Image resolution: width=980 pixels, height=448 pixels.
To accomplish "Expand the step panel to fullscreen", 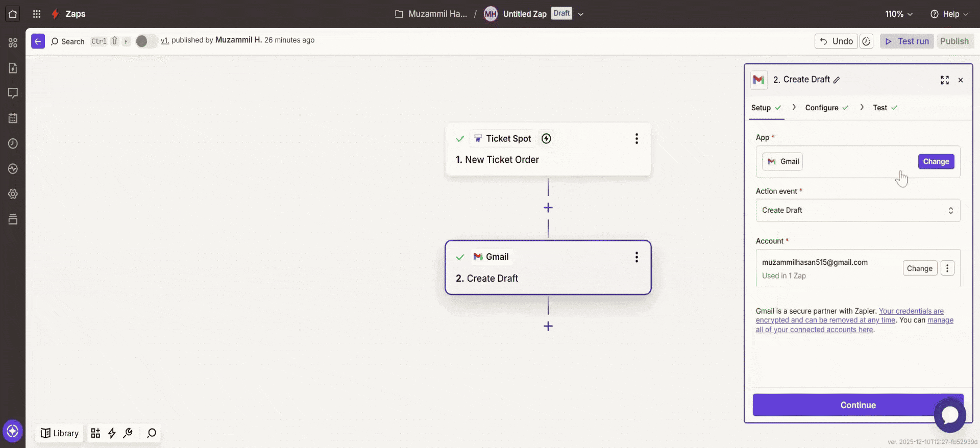I will click(x=945, y=80).
